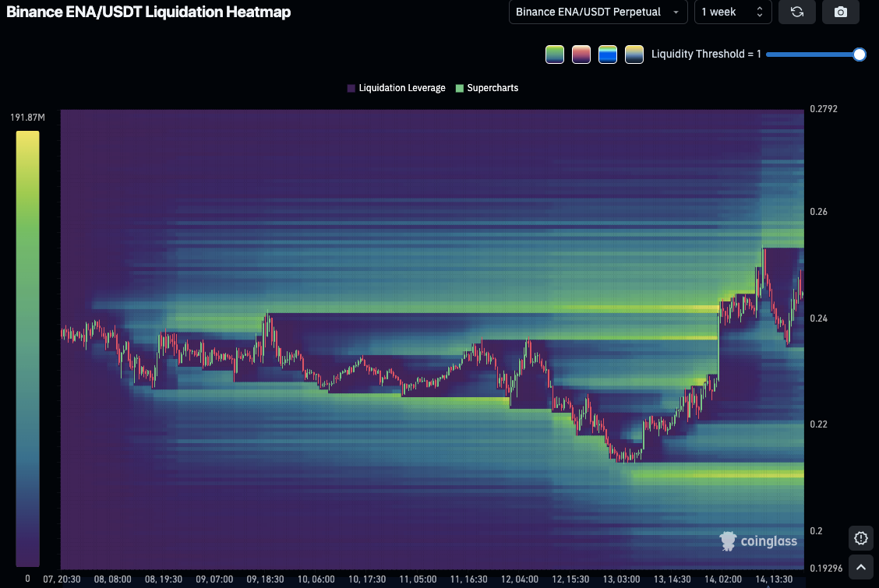Toggle the Supercharts legend series
The image size is (879, 588).
coord(487,88)
